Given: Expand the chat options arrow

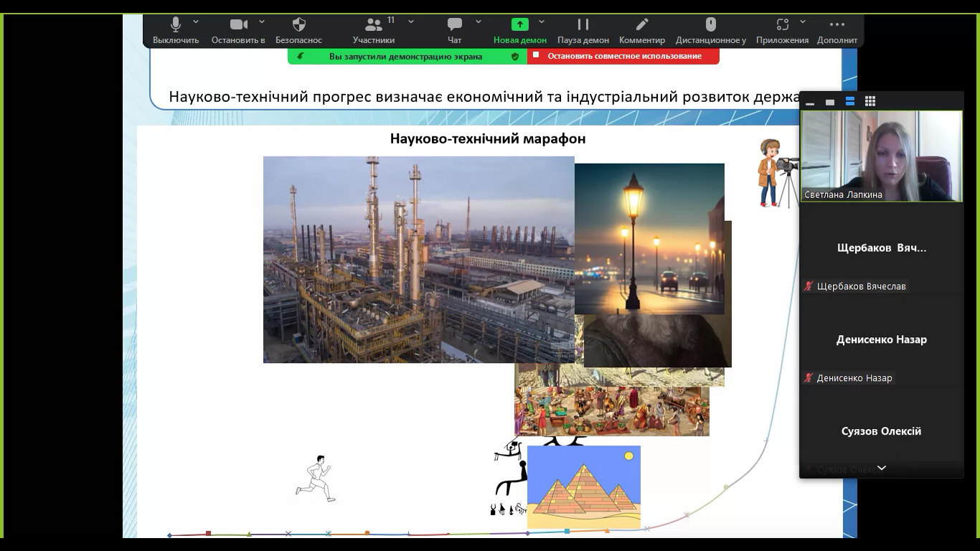Looking at the screenshot, I should tap(479, 22).
